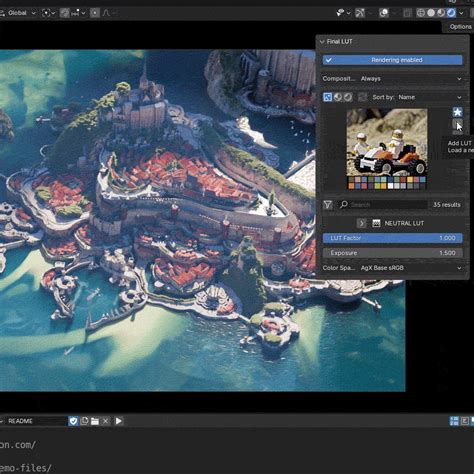Toggle the snap magnet button
474x474 pixels.
[x=64, y=13]
